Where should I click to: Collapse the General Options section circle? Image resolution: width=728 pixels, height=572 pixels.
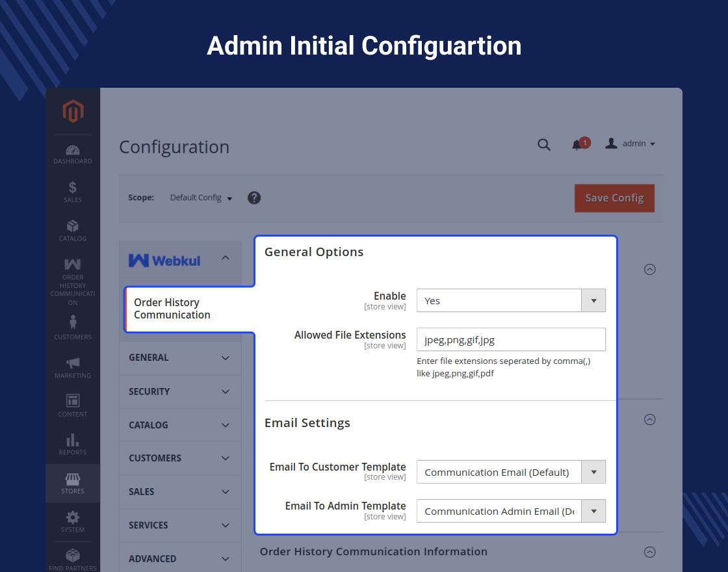tap(649, 269)
